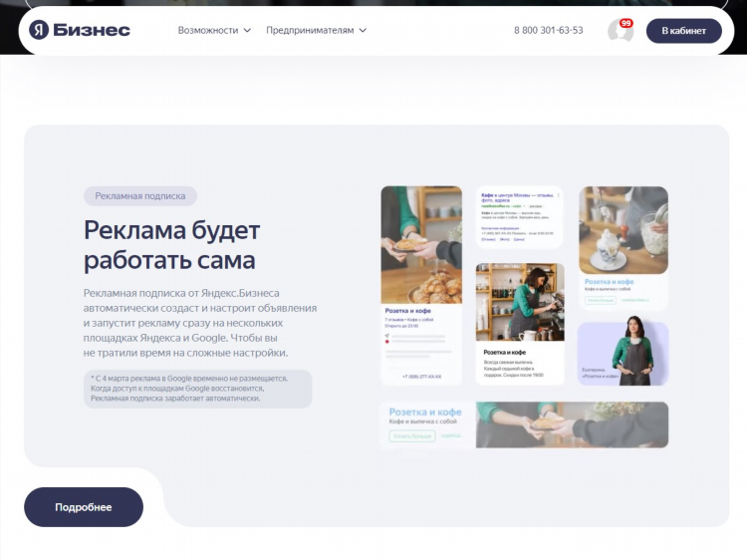Image resolution: width=747 pixels, height=560 pixels.
Task: Open the Предпринимателям menu
Action: (316, 30)
